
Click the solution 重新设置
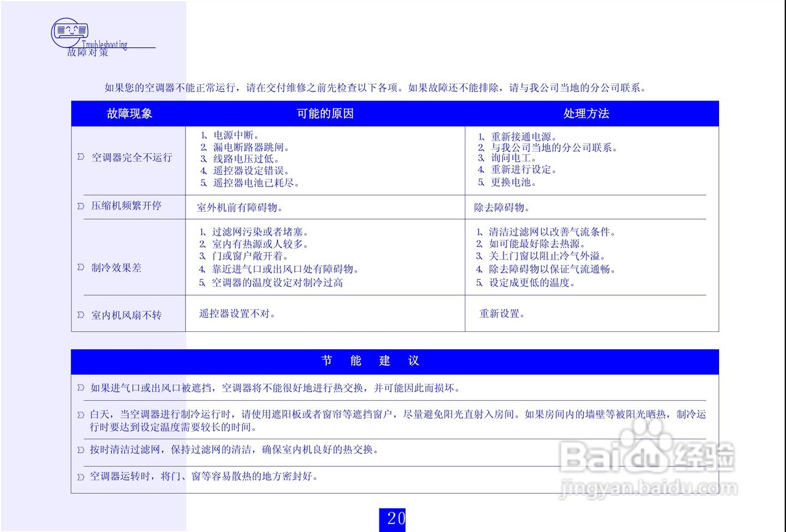tap(502, 314)
